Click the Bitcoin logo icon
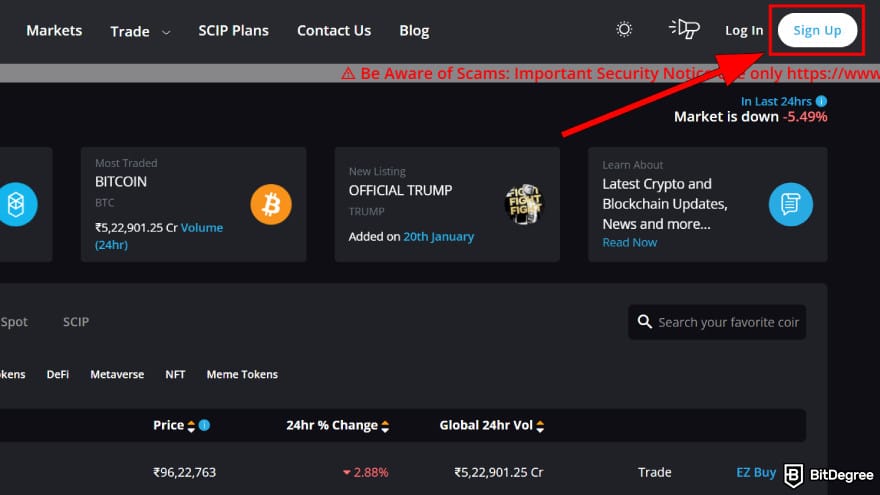This screenshot has height=495, width=880. point(271,204)
